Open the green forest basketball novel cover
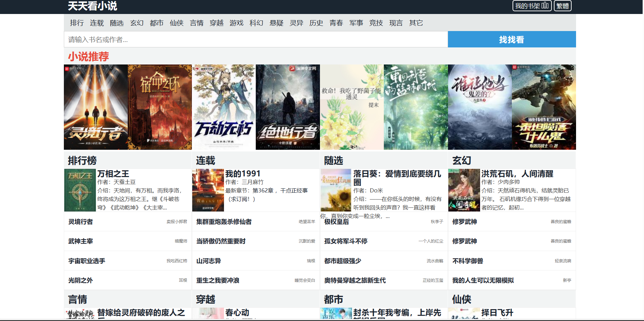This screenshot has height=321, width=644. coord(416,107)
